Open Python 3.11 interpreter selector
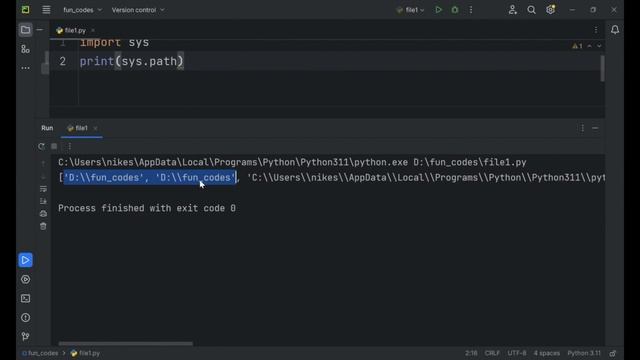Image resolution: width=640 pixels, height=360 pixels. pyautogui.click(x=584, y=353)
